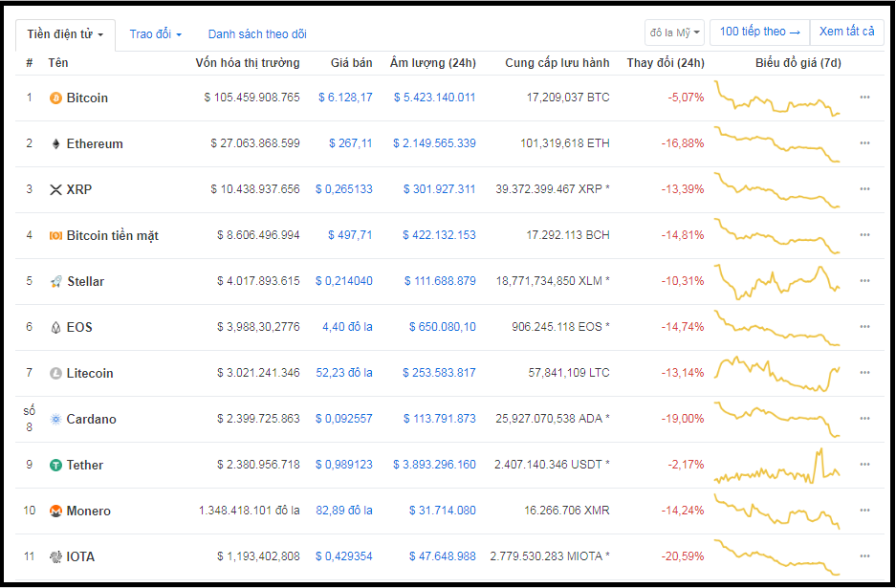Image resolution: width=896 pixels, height=588 pixels.
Task: Open the three-dot menu for Bitcoin row
Action: tap(864, 98)
